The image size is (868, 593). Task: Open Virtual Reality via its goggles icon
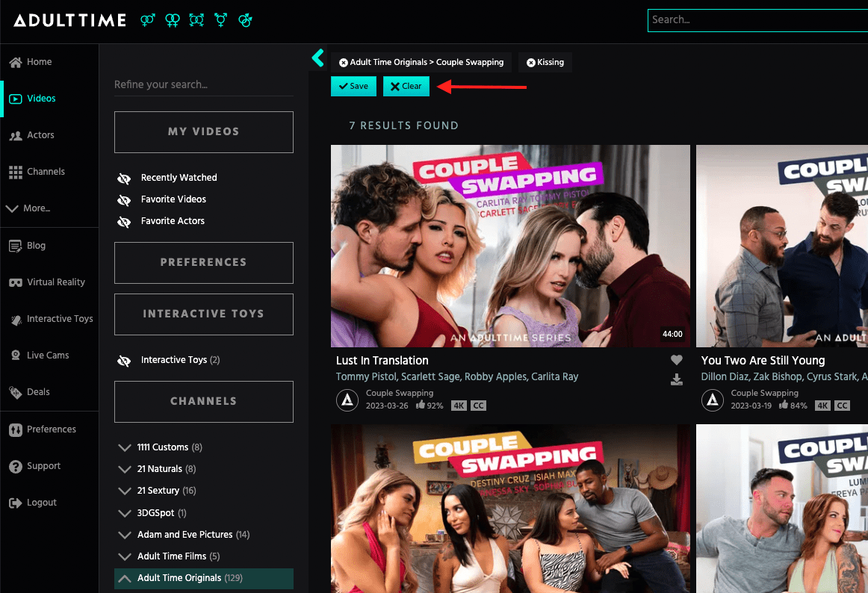coord(16,282)
